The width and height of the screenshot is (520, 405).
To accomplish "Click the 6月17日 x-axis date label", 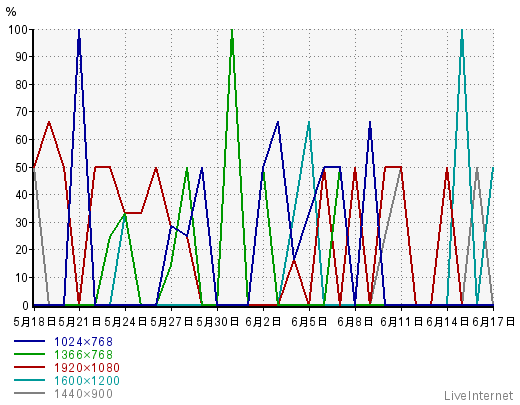I will tap(493, 322).
